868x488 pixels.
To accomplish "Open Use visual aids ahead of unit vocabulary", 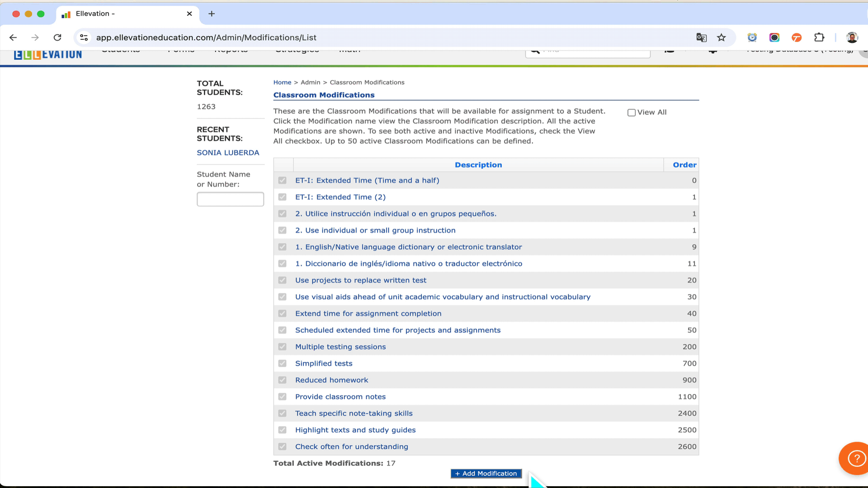I will point(443,297).
